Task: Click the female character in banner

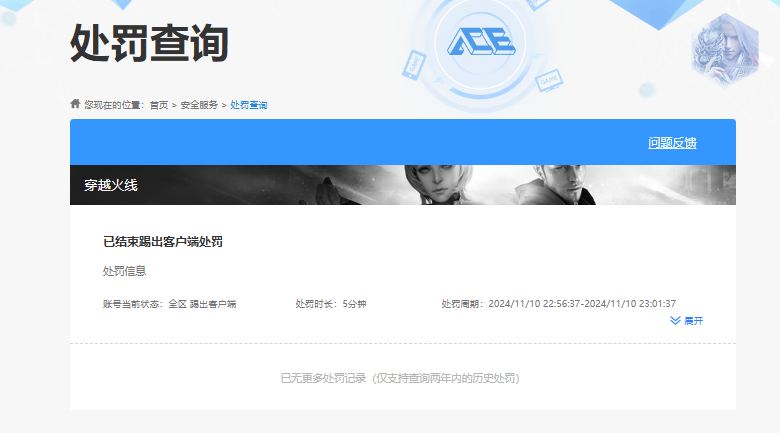Action: click(x=438, y=185)
